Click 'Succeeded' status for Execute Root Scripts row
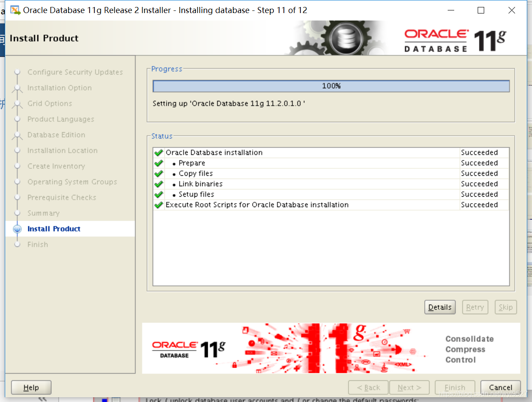Screen dimensions: 532x402 479,205
